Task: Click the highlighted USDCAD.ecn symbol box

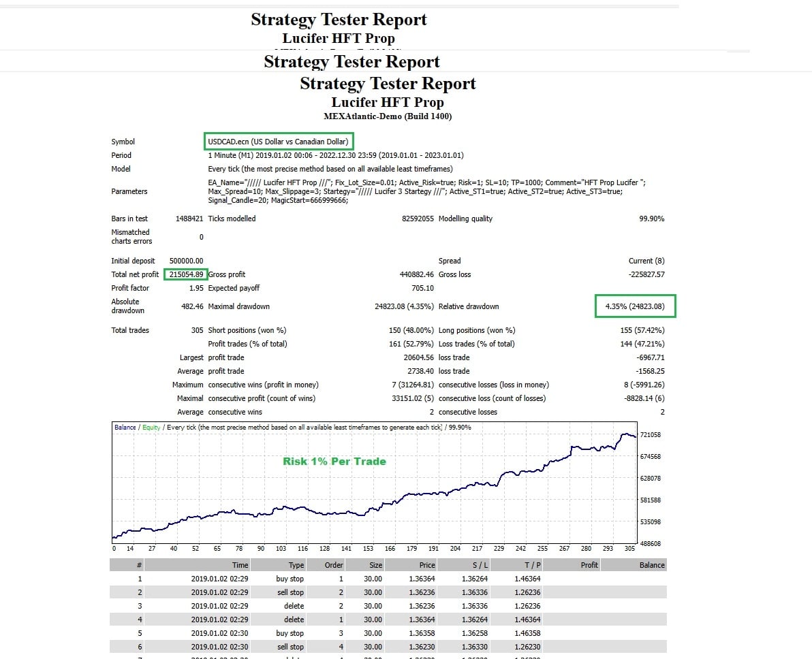Action: click(279, 142)
